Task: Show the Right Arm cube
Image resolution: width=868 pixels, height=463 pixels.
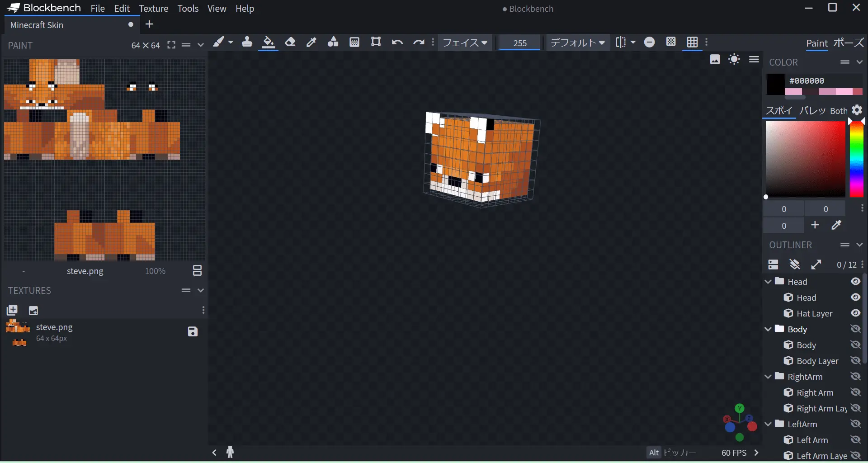Action: (855, 392)
